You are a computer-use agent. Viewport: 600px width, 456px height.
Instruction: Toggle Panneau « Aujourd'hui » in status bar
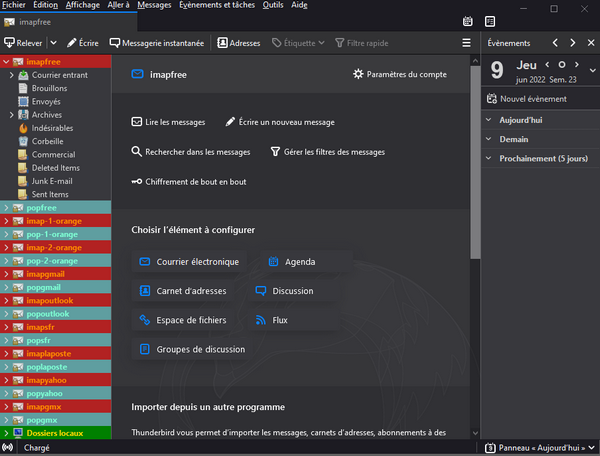(x=540, y=448)
